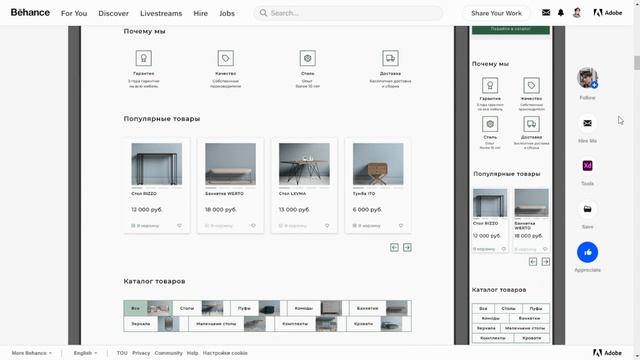The height and width of the screenshot is (360, 640).
Task: Click the right arrow under desktop product cards
Action: point(407,247)
